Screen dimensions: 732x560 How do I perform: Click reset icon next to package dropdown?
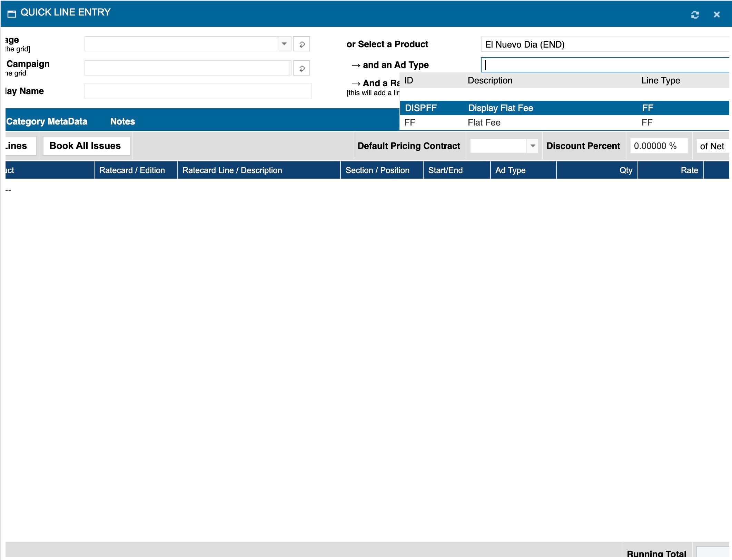pos(301,44)
